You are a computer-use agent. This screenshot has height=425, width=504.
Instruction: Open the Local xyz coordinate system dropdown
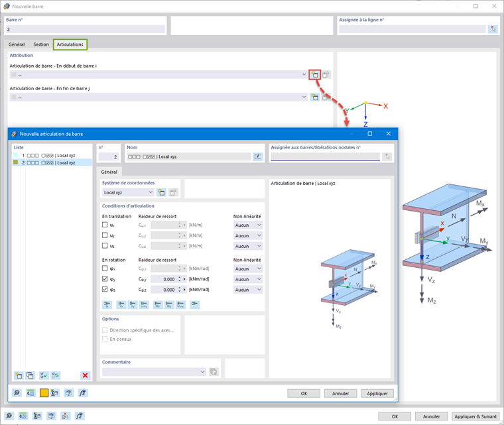tap(128, 192)
